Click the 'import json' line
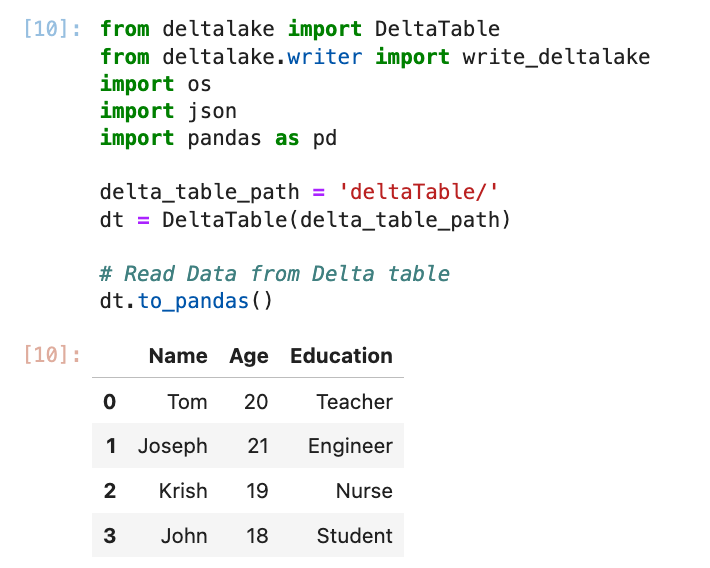This screenshot has height=568, width=710. [168, 111]
